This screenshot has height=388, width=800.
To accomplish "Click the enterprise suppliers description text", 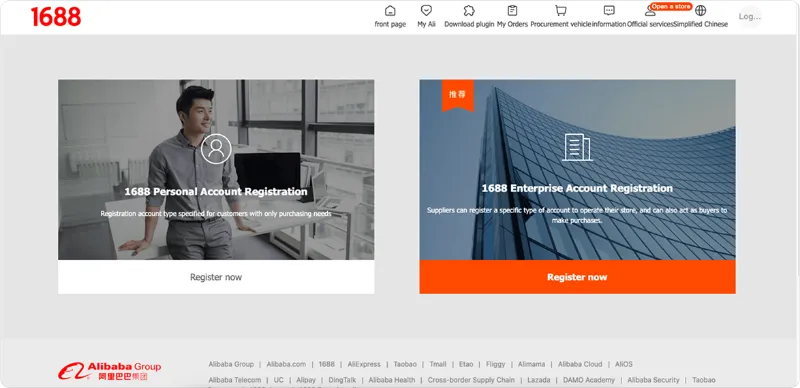I will (577, 215).
